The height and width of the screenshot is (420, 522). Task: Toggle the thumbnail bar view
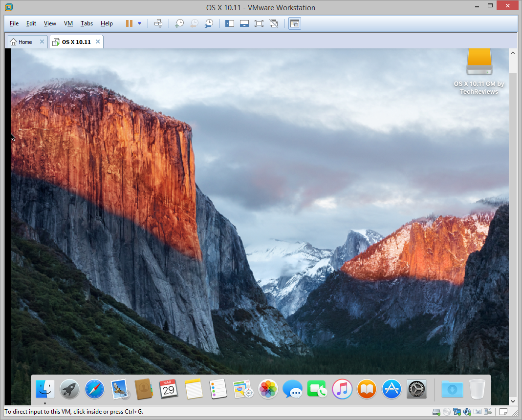point(244,23)
